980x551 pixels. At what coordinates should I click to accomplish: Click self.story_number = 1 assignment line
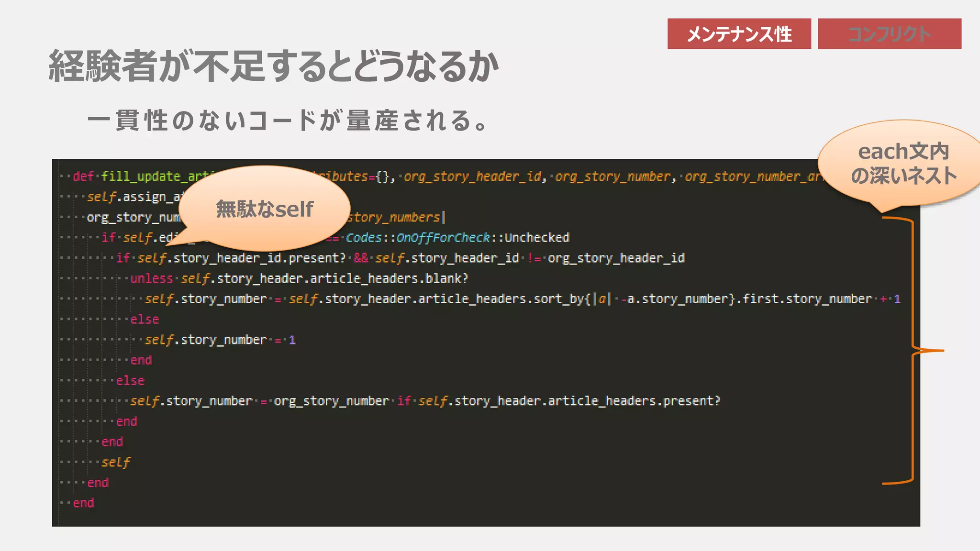click(220, 340)
